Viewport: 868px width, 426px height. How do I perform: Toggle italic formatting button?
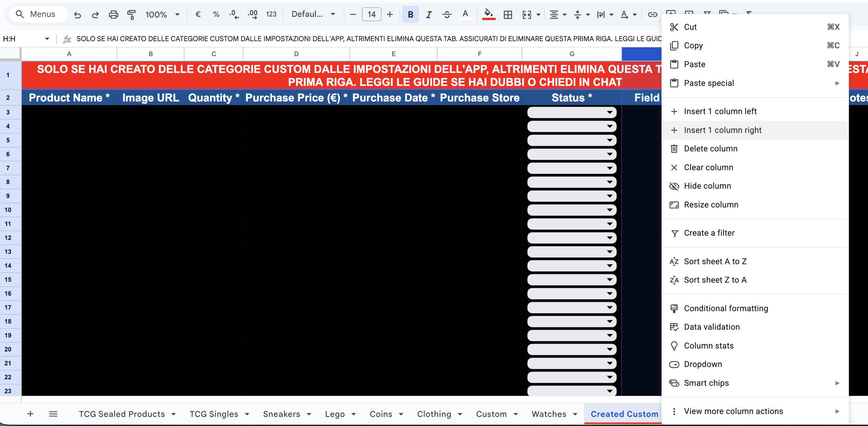pyautogui.click(x=428, y=15)
